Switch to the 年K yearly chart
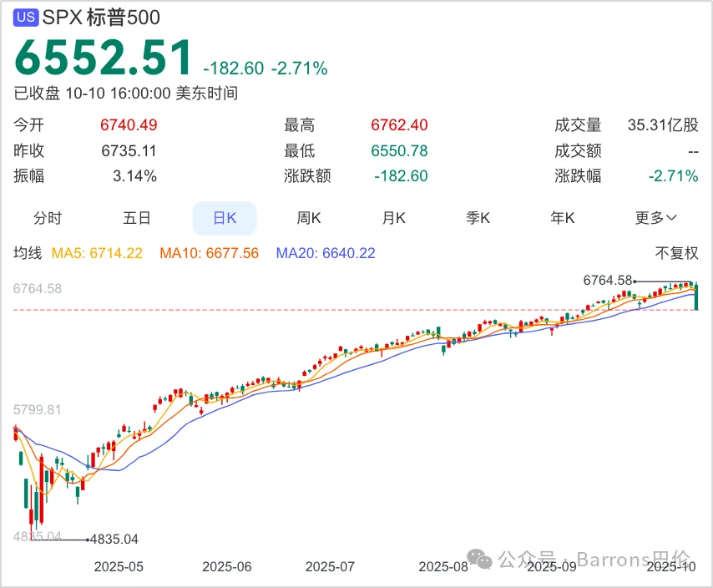The image size is (713, 588). tap(563, 218)
